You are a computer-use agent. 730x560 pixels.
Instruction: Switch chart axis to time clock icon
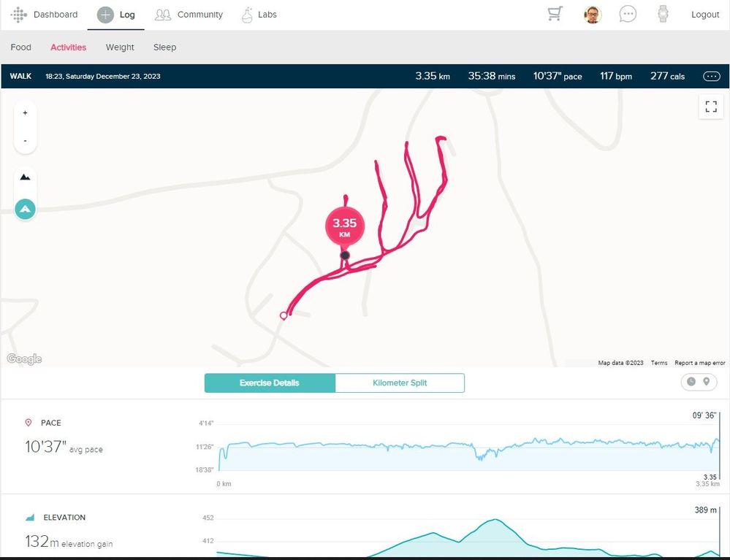[x=691, y=382]
